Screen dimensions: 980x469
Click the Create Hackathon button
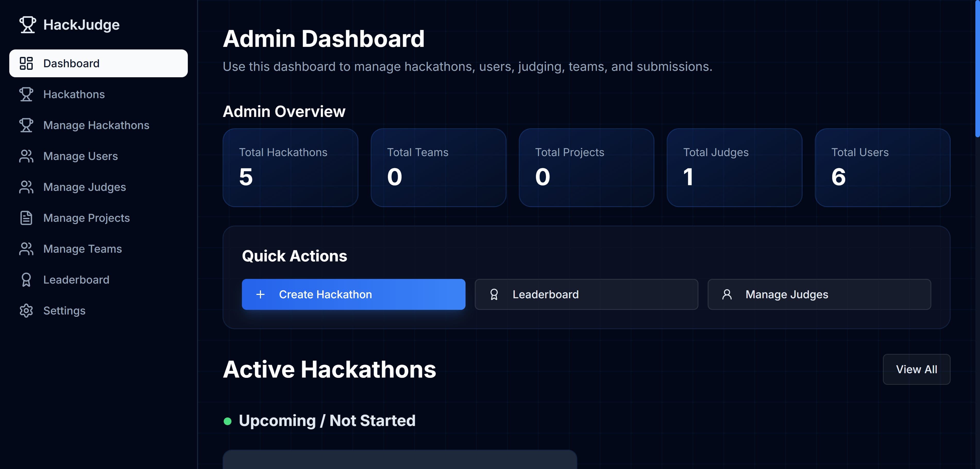coord(353,294)
